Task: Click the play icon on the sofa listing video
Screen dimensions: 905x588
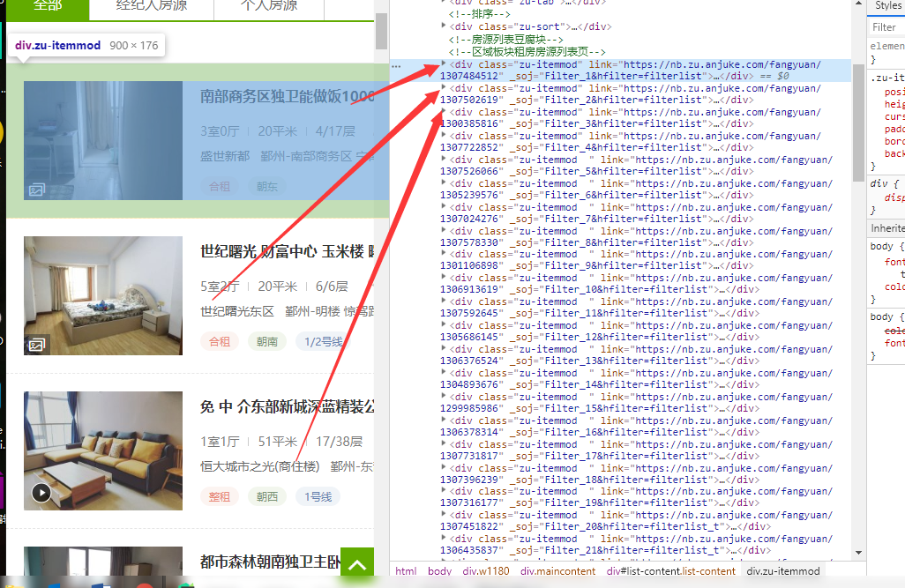Action: 41,494
